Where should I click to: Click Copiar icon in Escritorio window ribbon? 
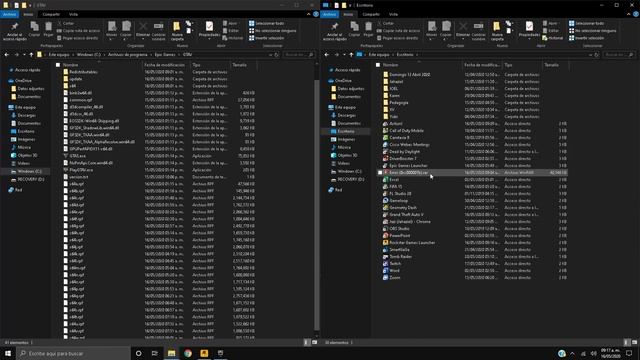[354, 29]
